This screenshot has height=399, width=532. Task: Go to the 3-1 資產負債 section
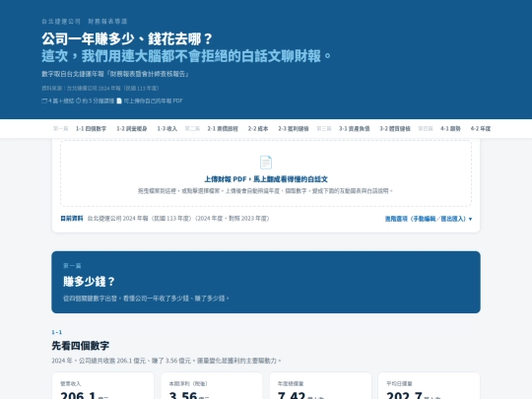355,129
